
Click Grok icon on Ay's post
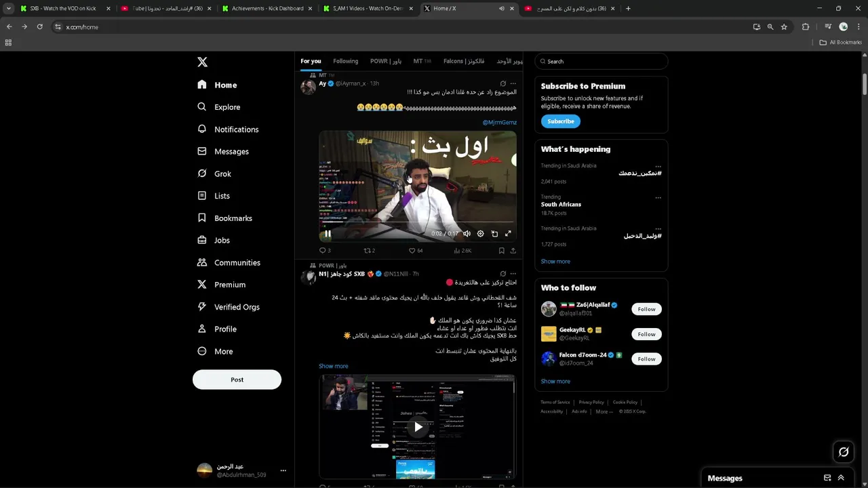click(502, 83)
